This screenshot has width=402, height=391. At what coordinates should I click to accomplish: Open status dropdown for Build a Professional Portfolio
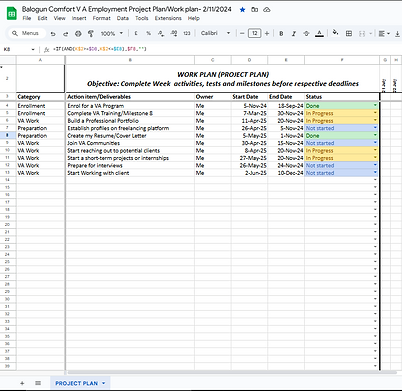pyautogui.click(x=375, y=120)
